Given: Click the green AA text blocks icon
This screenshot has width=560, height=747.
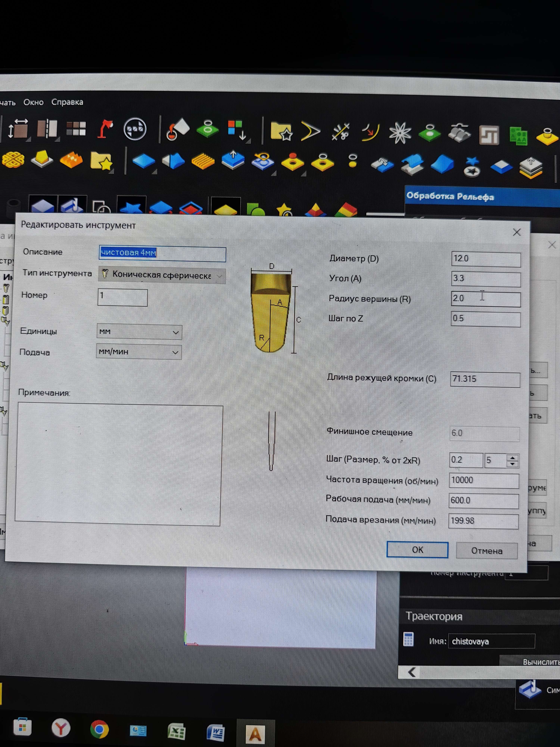Looking at the screenshot, I should point(518,136).
